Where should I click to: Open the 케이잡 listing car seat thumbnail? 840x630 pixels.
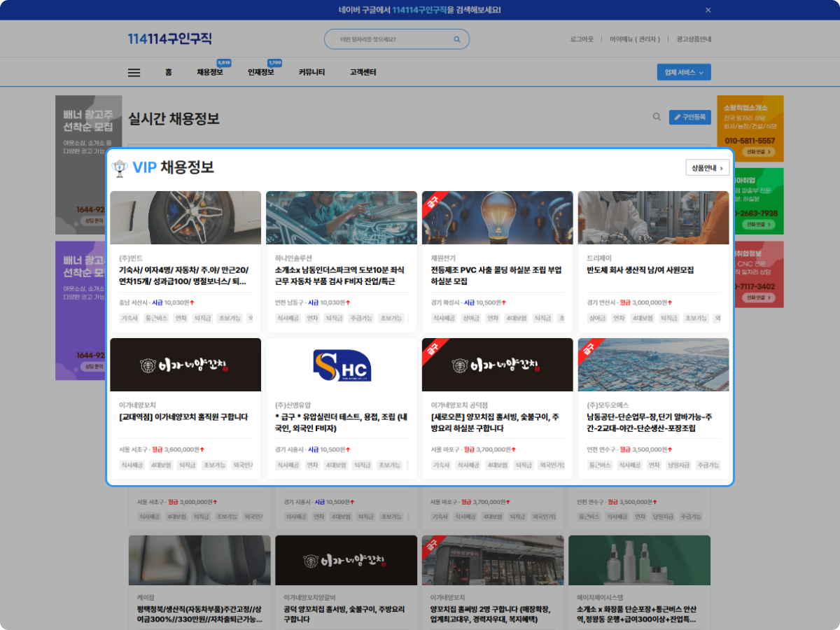point(199,561)
